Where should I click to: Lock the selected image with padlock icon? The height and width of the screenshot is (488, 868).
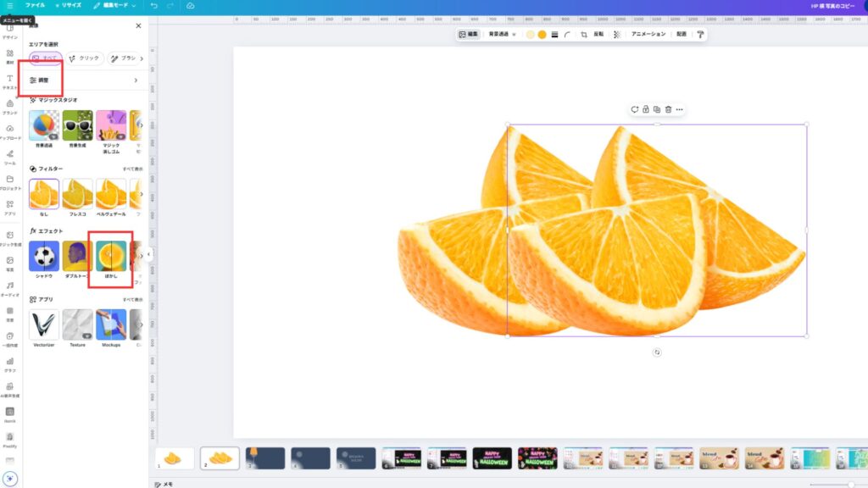coord(645,109)
